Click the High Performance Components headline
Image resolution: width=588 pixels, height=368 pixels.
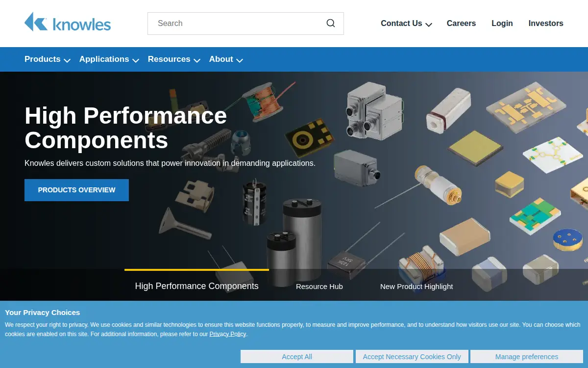[126, 128]
